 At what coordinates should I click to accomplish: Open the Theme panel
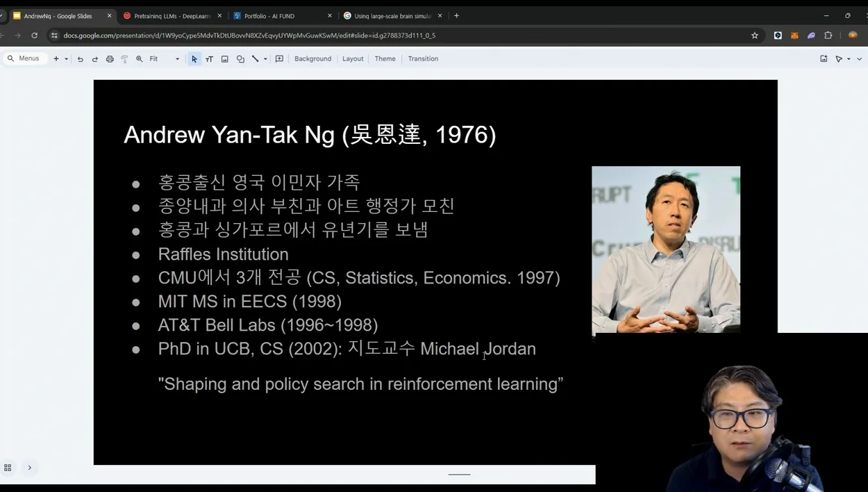tap(385, 59)
